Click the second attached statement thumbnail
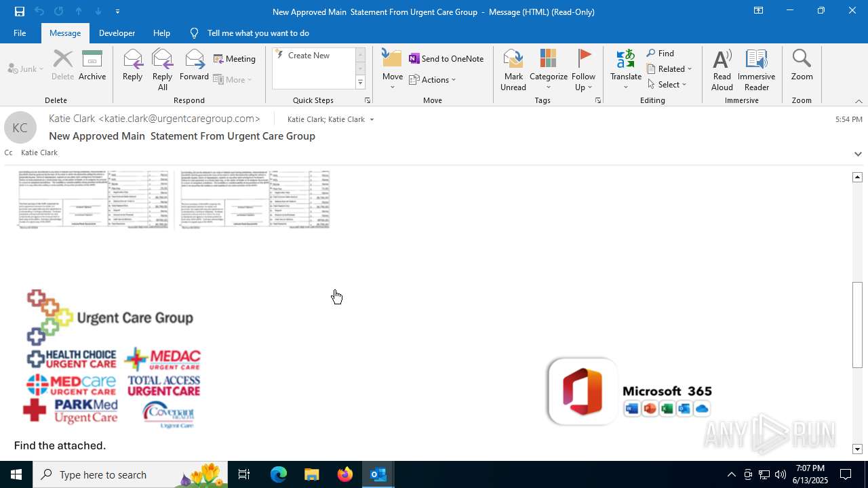Screen dimensions: 868x488 coord(255,200)
